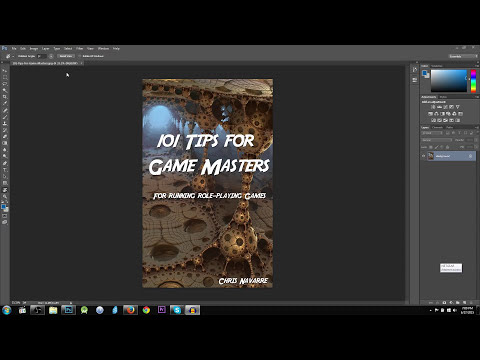Click the foreground color in toolbox

pyautogui.click(x=3, y=207)
